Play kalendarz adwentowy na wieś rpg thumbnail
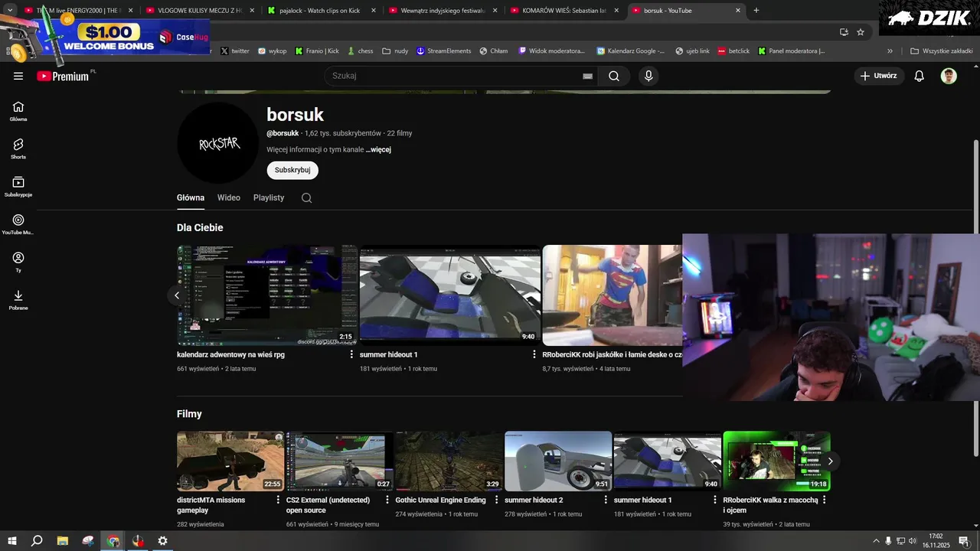The width and height of the screenshot is (980, 551). 267,295
